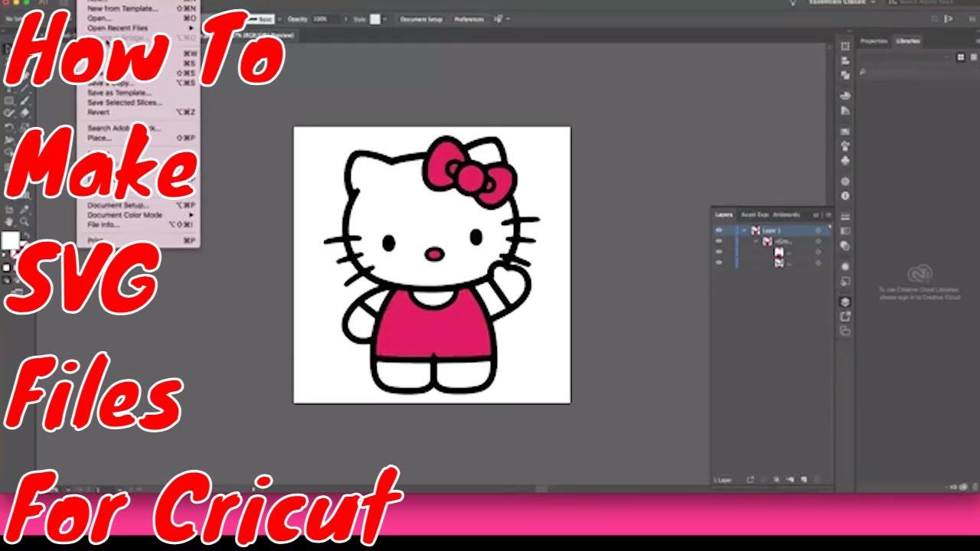The image size is (980, 551).
Task: Select the Slice tool above the Zoom tool
Action: click(x=24, y=209)
